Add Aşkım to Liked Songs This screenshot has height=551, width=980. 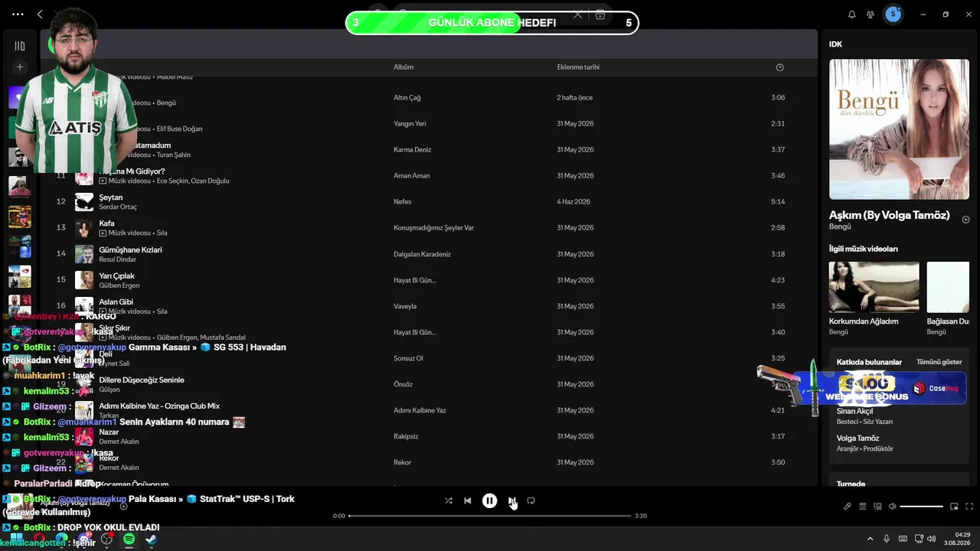[965, 220]
